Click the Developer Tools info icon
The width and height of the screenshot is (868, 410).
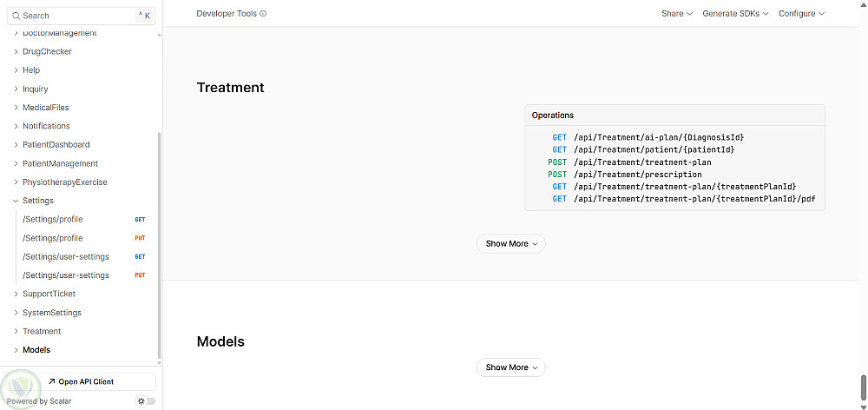[263, 14]
